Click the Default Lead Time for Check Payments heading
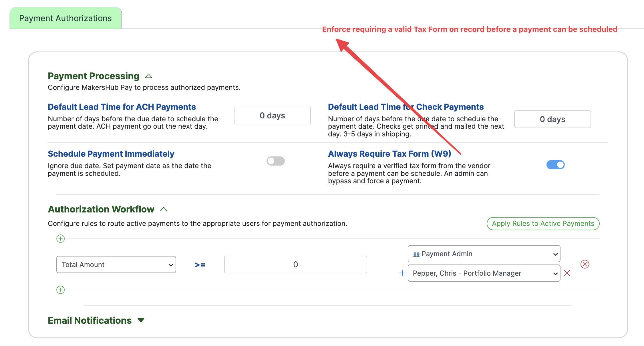Screen dimensions: 644x346 pyautogui.click(x=406, y=107)
